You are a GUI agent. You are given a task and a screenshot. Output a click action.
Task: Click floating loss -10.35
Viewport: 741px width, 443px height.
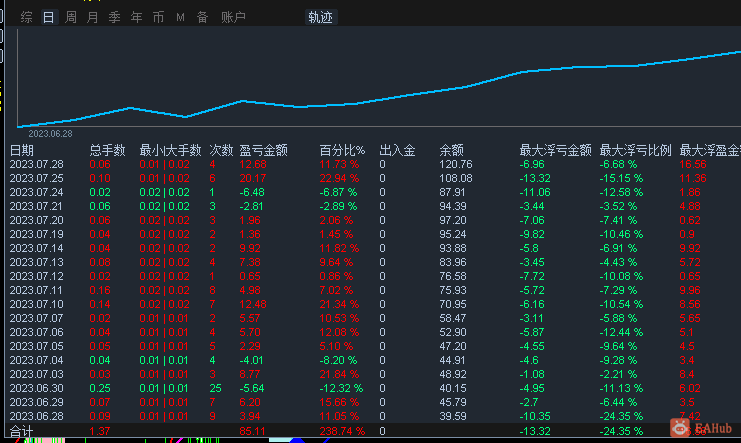click(x=535, y=417)
